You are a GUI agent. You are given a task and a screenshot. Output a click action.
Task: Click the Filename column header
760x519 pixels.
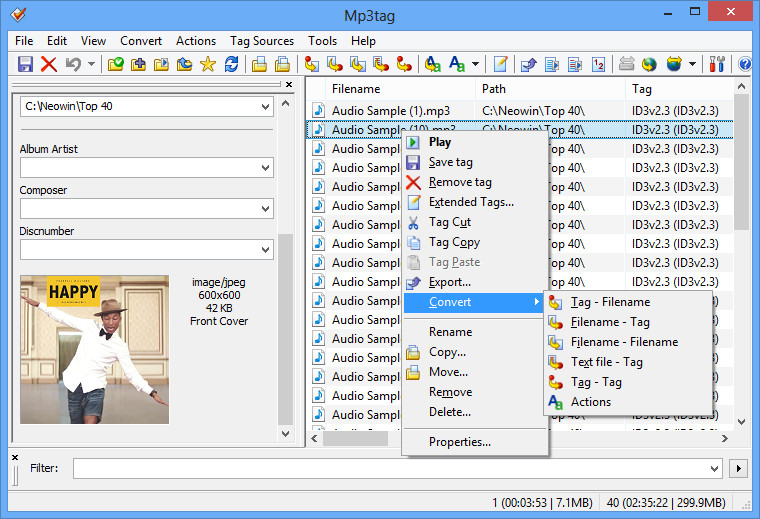pyautogui.click(x=400, y=89)
